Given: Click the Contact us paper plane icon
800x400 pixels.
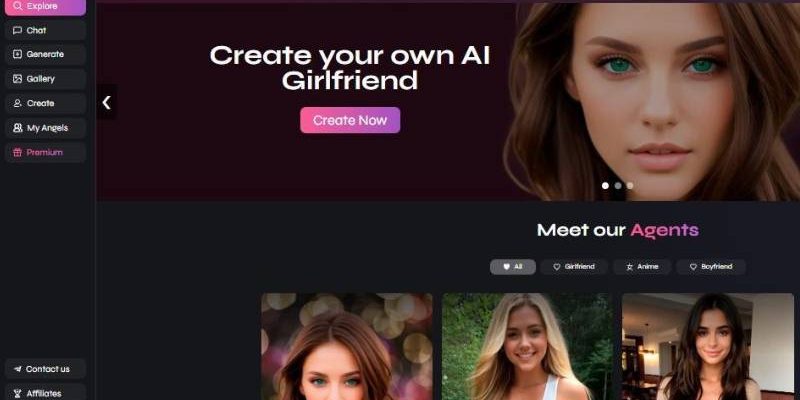Looking at the screenshot, I should 18,369.
